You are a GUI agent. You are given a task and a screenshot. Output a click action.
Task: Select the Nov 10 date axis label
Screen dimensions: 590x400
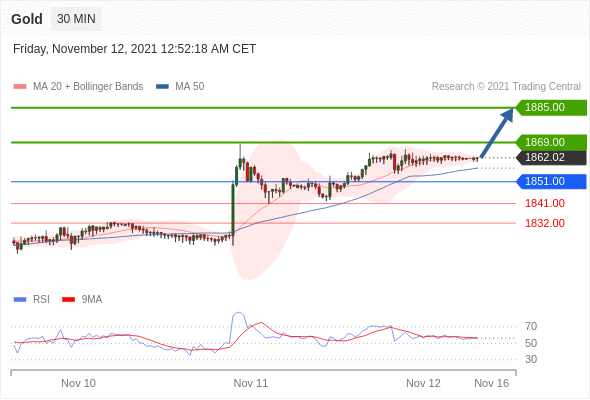(x=78, y=383)
